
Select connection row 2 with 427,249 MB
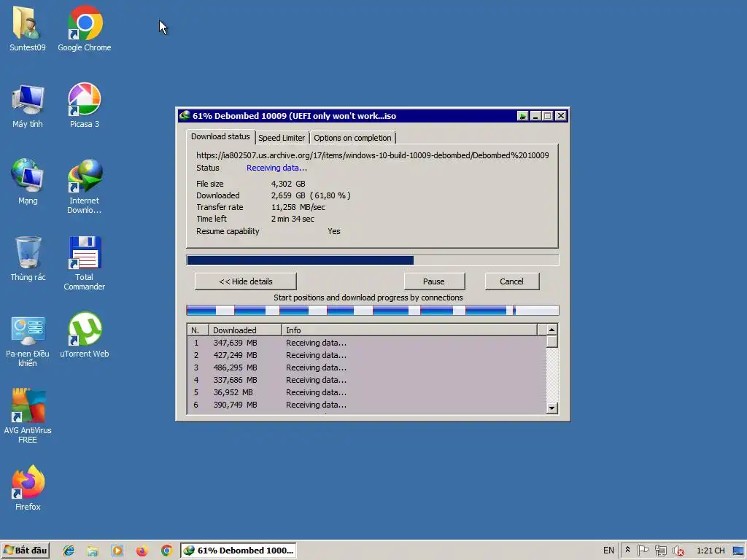pyautogui.click(x=366, y=355)
